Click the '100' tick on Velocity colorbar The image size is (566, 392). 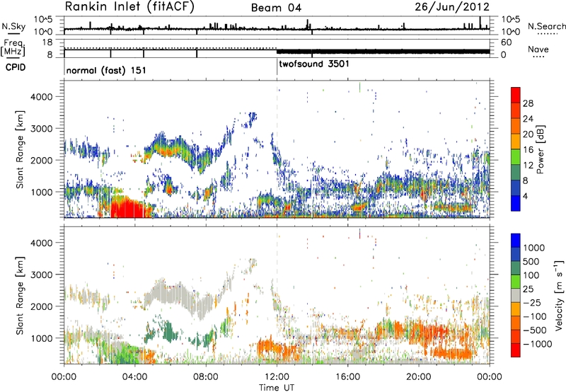point(531,275)
